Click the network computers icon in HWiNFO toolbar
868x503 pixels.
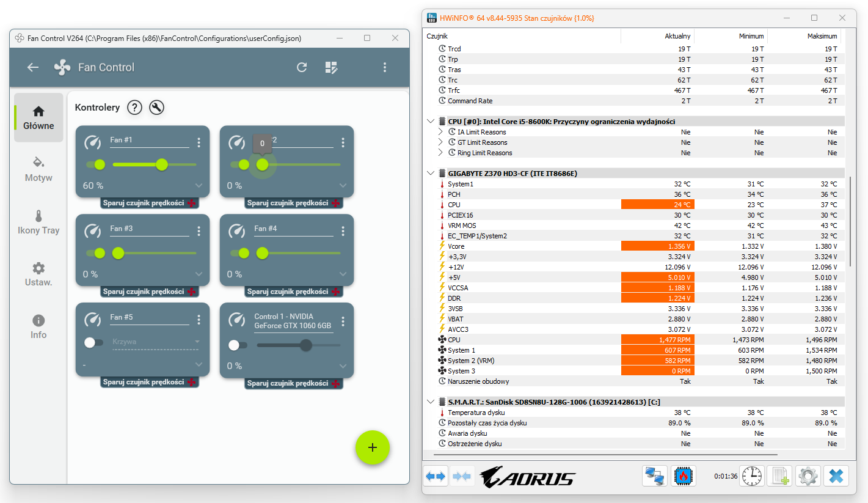tap(655, 476)
